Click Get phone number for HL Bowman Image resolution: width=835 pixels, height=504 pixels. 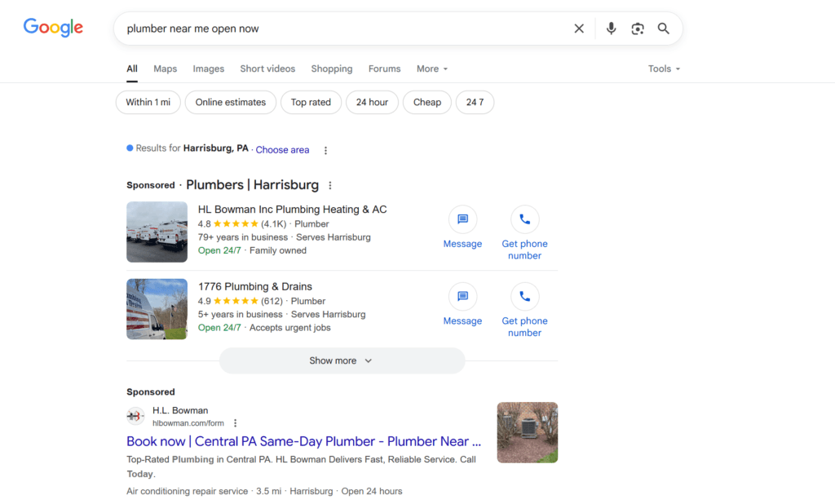[x=524, y=250]
